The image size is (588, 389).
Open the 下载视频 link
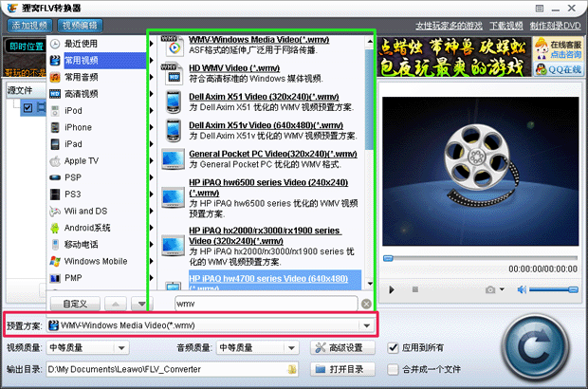coord(506,26)
